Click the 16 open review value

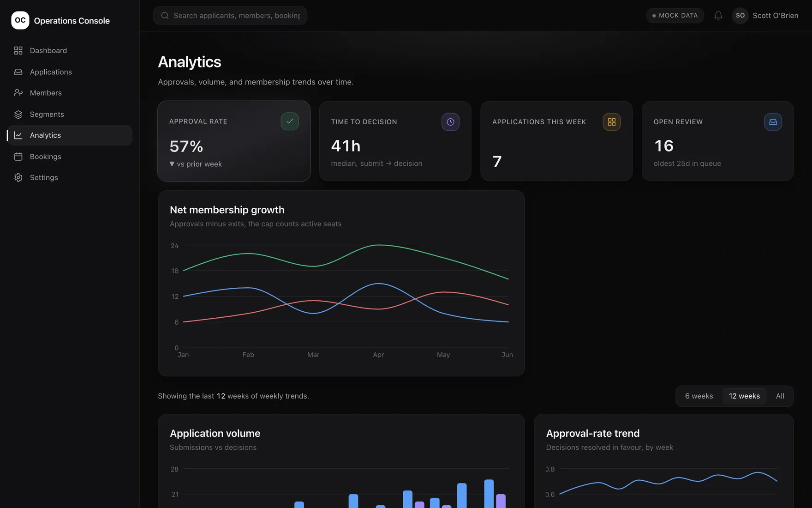pyautogui.click(x=664, y=146)
